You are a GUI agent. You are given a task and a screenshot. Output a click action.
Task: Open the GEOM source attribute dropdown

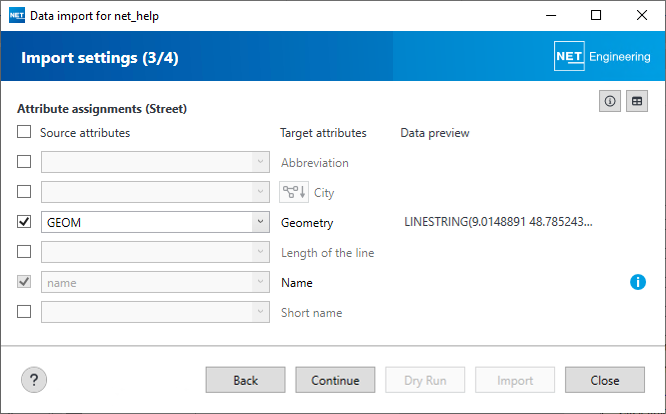(x=260, y=222)
